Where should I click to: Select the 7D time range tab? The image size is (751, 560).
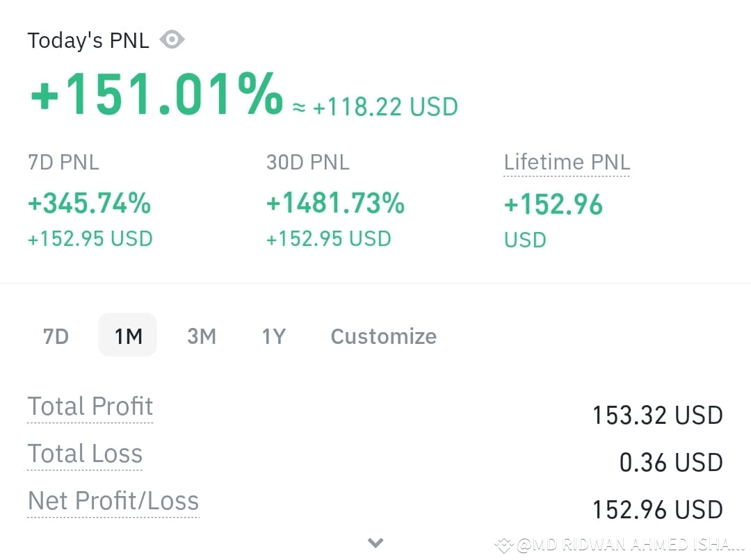coord(56,336)
